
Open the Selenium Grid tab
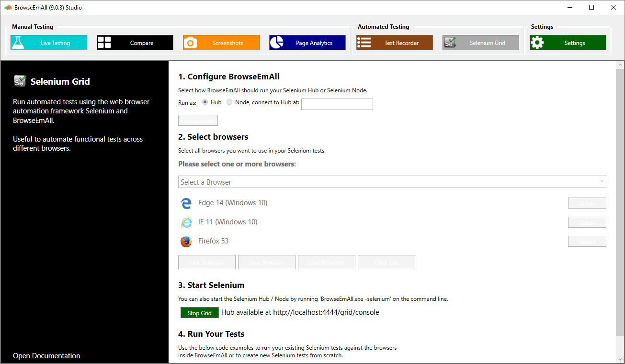coord(480,43)
